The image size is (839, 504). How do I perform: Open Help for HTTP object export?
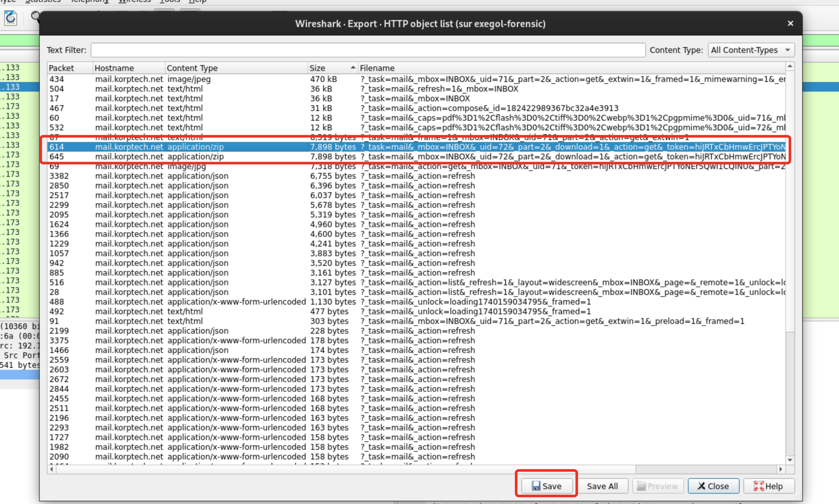point(769,486)
